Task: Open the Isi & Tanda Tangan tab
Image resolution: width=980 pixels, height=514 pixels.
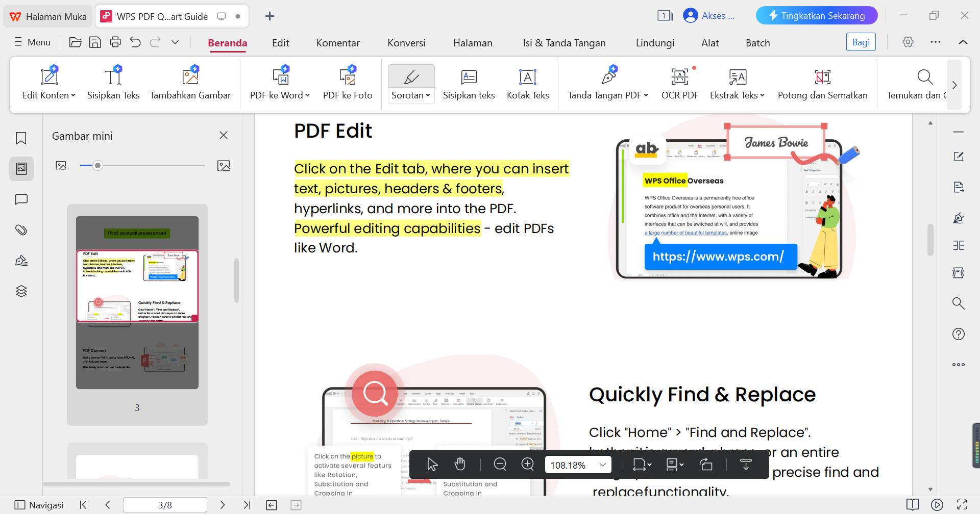Action: tap(563, 42)
